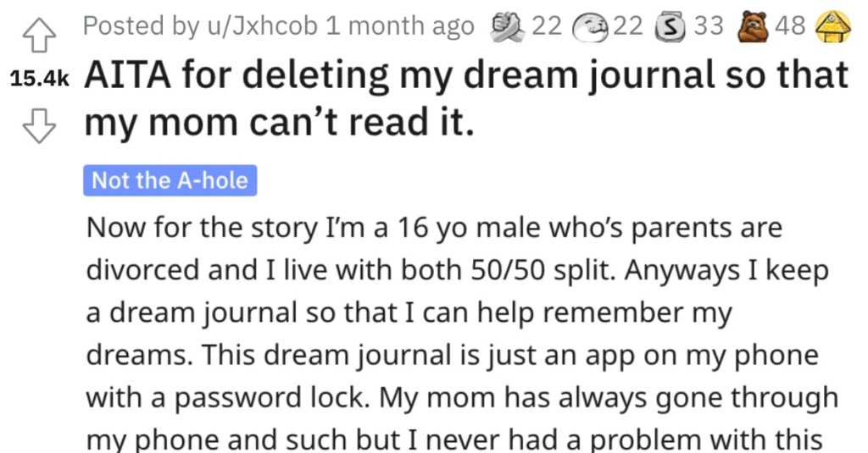Viewport: 868px width, 453px height.
Task: Click the 15.4k vote score
Action: click(x=39, y=79)
